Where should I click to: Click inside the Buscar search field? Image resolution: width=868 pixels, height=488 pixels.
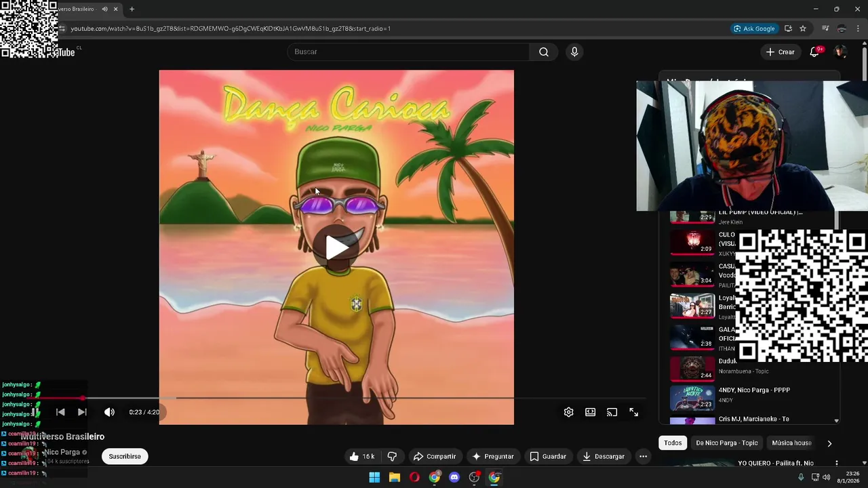410,52
